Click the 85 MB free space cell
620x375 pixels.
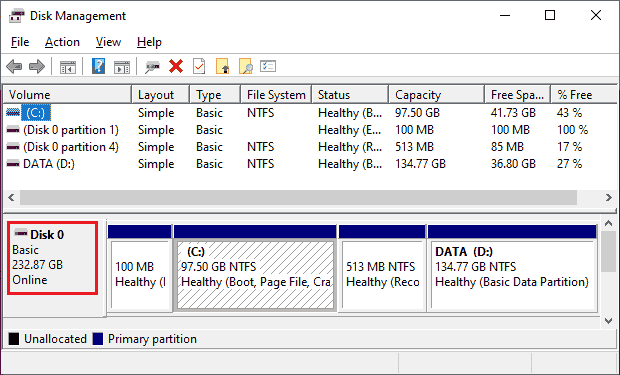coord(507,147)
